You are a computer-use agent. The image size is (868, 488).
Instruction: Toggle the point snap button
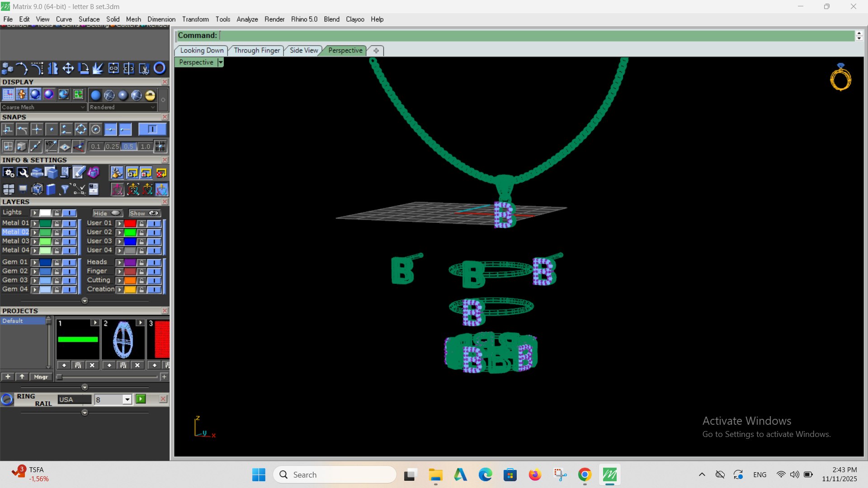click(52, 130)
